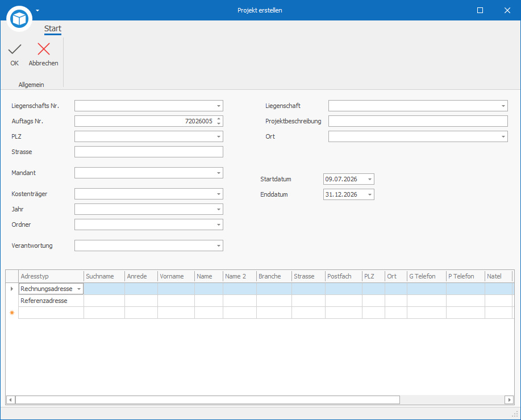Cancel using the red Abbrechen X icon
This screenshot has width=521, height=420.
coord(44,49)
